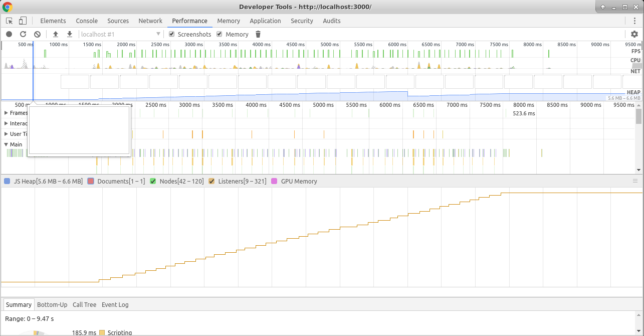Click the CPU overview label
This screenshot has width=644, height=336.
coord(635,60)
